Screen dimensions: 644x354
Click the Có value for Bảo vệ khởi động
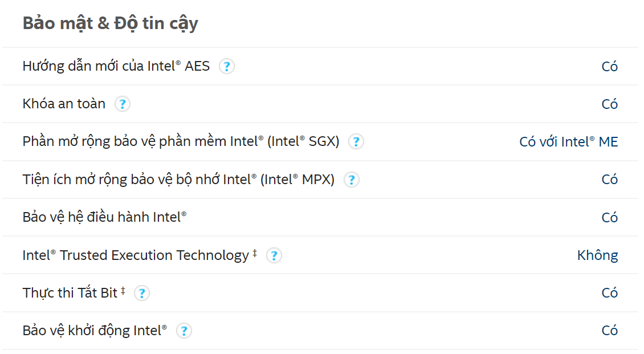[x=610, y=331]
